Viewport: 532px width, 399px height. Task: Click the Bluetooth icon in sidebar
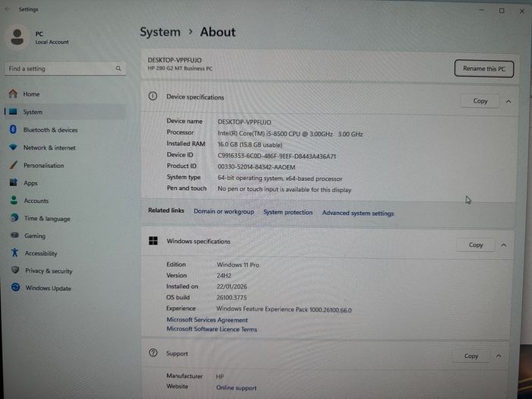[x=13, y=129]
